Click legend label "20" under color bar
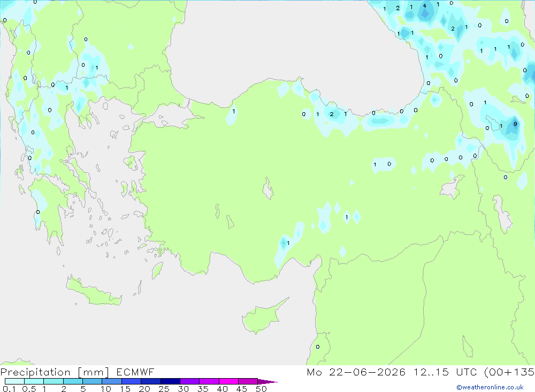 144,389
